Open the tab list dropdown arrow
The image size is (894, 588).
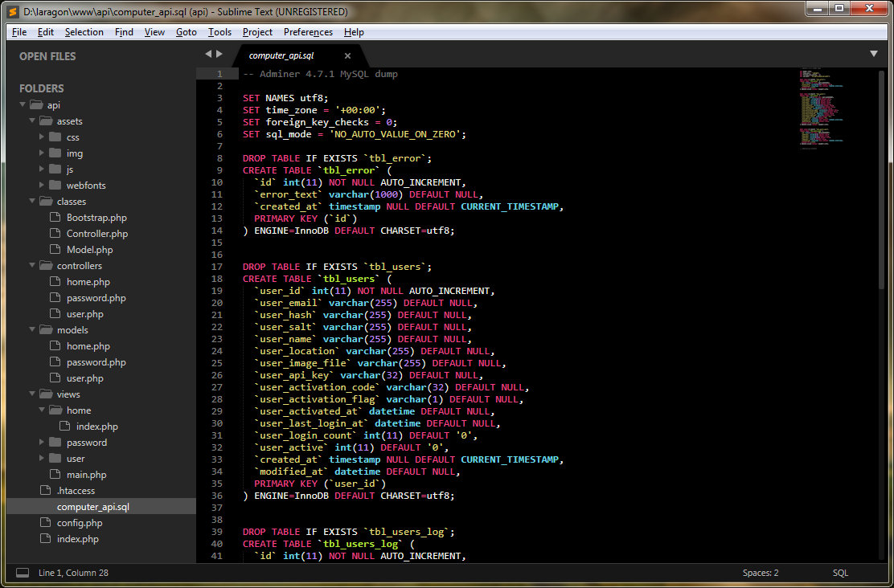874,54
